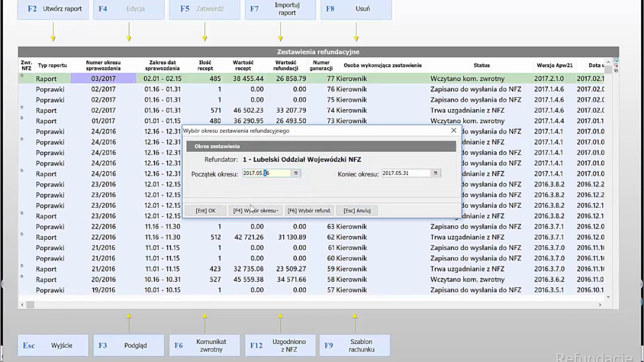This screenshot has height=362, width=644.
Task: Click the Koniec okresu date field
Action: tap(406, 173)
